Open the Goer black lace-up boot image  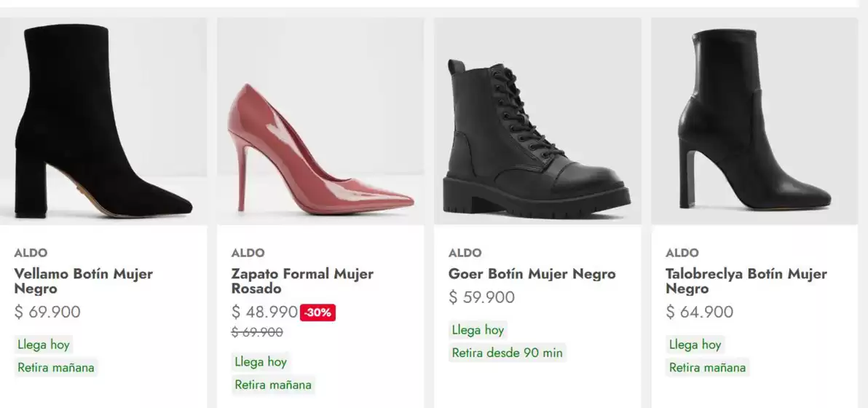coord(537,121)
